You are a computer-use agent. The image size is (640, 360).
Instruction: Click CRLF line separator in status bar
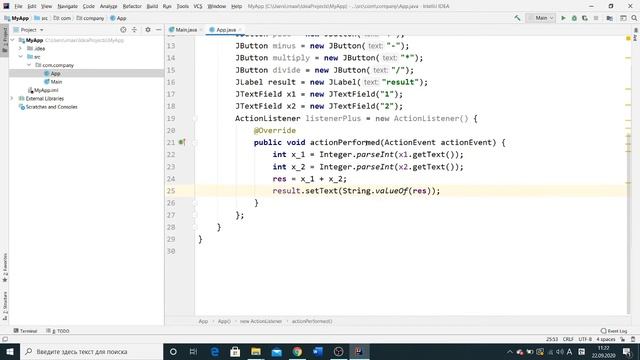(568, 339)
